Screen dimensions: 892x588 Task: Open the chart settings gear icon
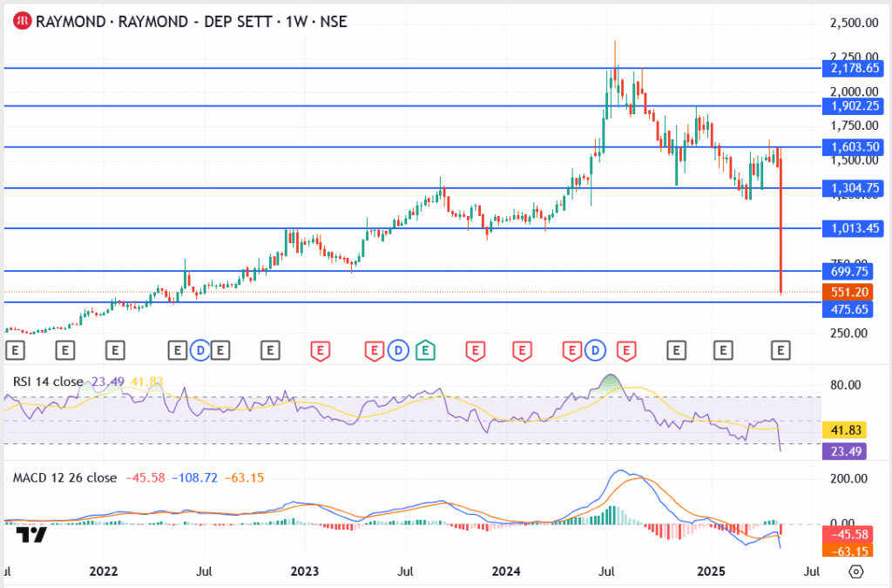click(x=855, y=571)
